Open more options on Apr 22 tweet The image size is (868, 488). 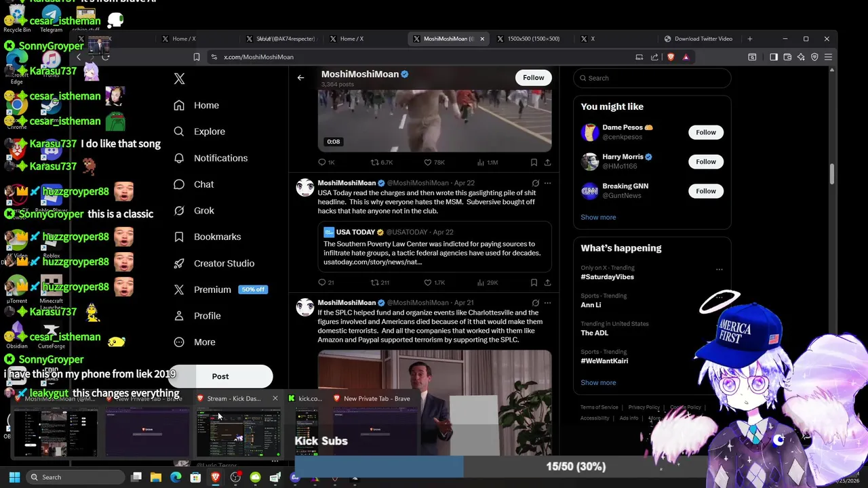[x=547, y=183]
